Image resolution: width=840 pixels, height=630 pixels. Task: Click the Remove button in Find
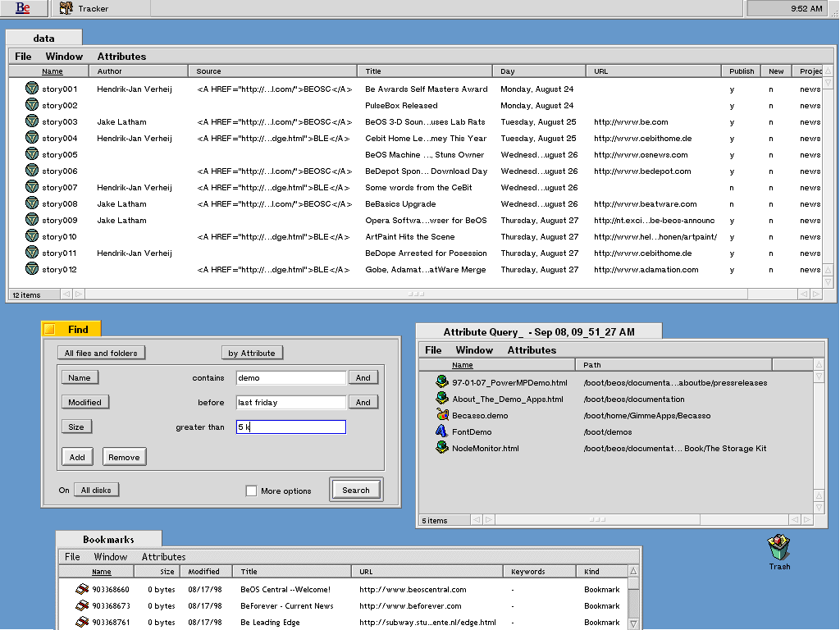[124, 457]
